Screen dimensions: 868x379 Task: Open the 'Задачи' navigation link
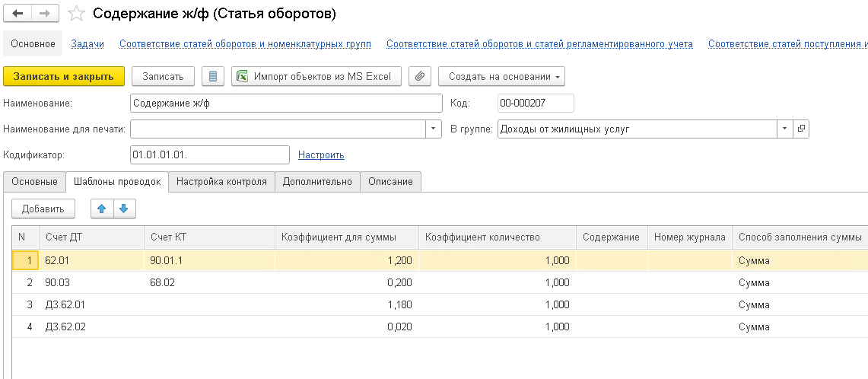(x=87, y=44)
